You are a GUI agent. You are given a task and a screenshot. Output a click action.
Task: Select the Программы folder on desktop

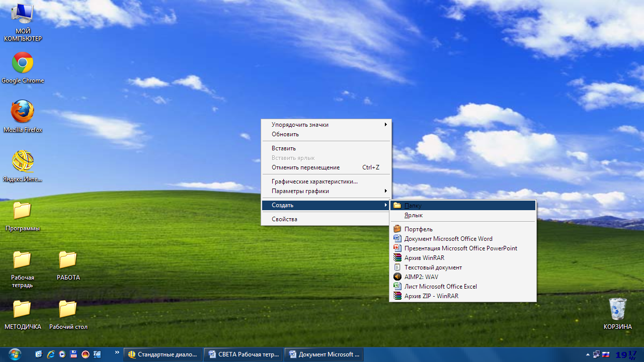pos(22,216)
